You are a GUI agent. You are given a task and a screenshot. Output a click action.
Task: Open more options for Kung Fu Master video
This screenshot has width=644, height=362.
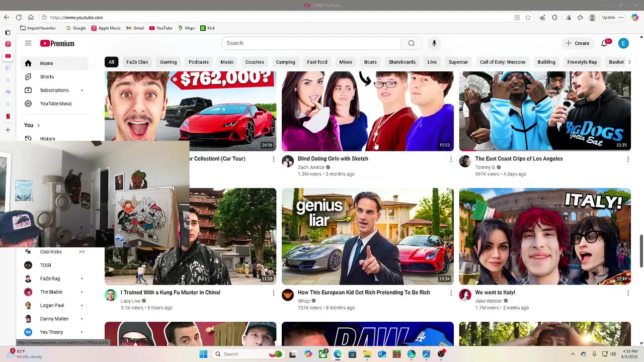click(274, 293)
